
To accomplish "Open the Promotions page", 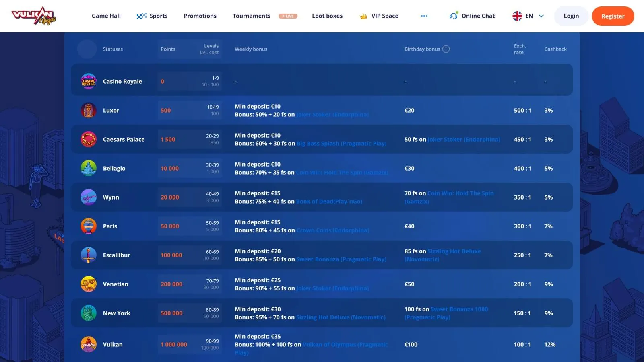I will pyautogui.click(x=200, y=16).
